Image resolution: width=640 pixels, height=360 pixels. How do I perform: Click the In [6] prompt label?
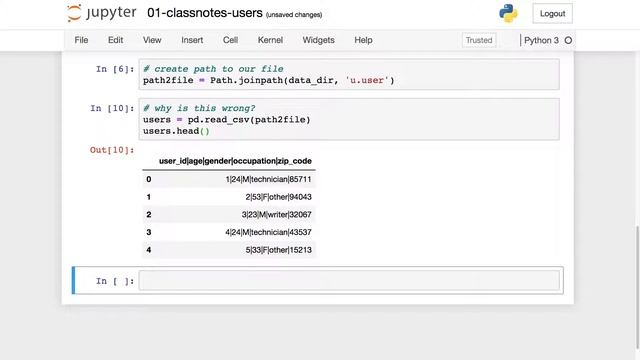click(115, 69)
